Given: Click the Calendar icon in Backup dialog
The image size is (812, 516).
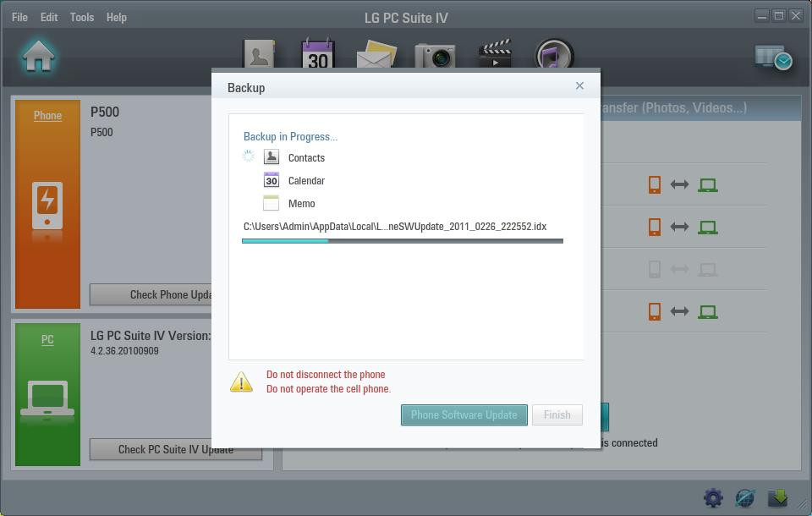Looking at the screenshot, I should click(x=272, y=180).
